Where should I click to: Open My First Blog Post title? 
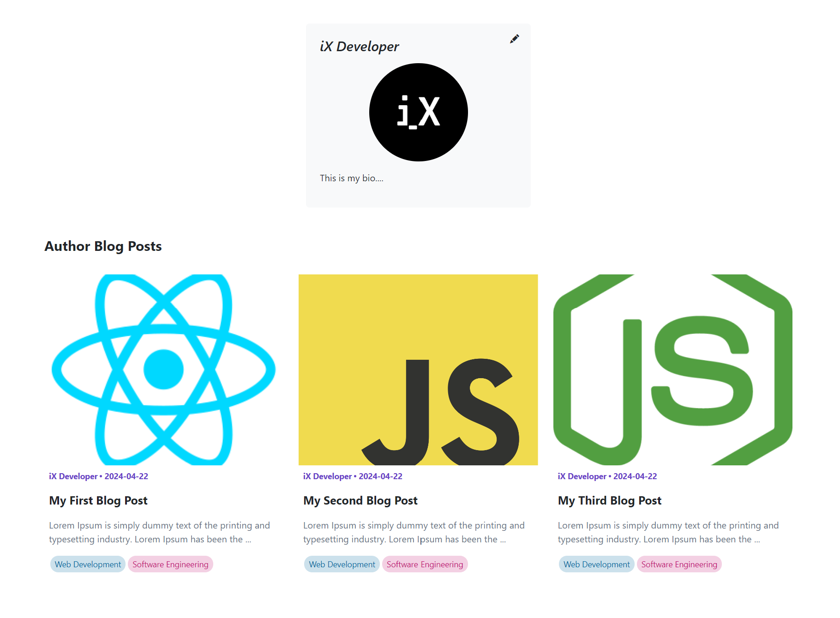pos(98,501)
